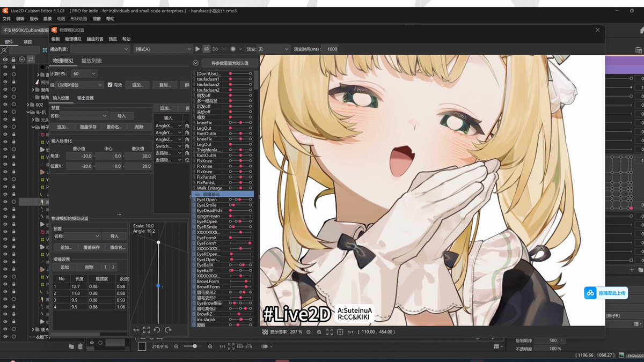This screenshot has width=644, height=362.
Task: Toggle the header eye icon in parts panel
Action: coord(5,59)
